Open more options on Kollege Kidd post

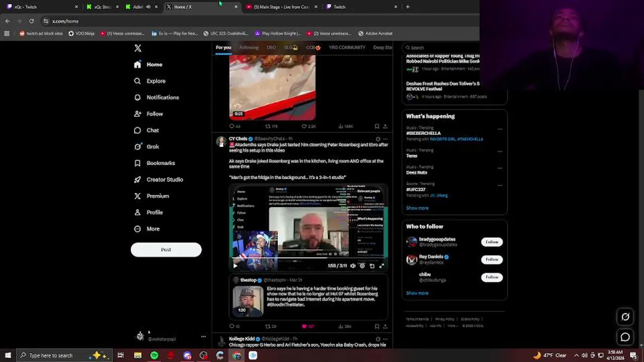coord(385,339)
